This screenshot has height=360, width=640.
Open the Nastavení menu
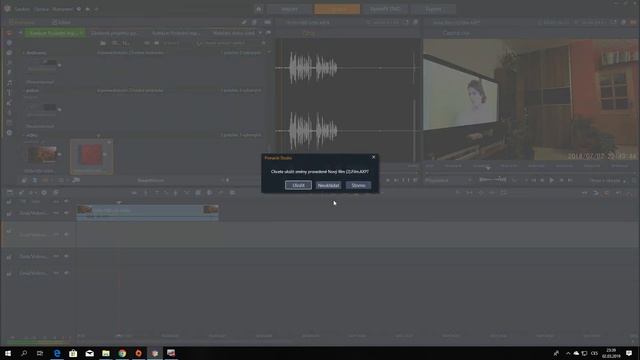pos(62,9)
